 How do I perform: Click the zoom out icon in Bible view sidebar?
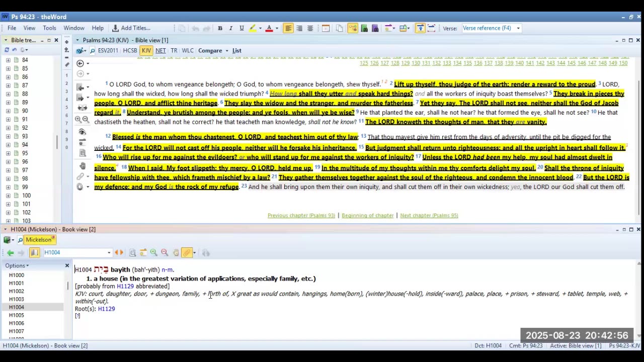click(x=86, y=120)
